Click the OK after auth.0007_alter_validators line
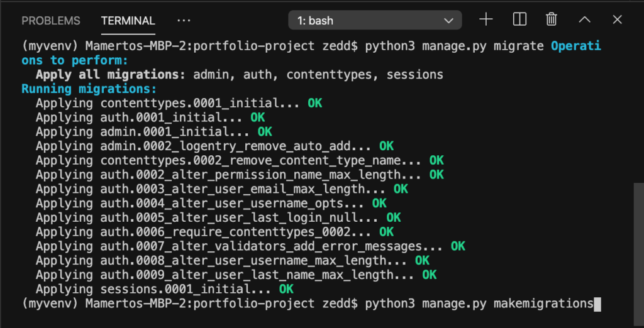The height and width of the screenshot is (328, 644). [x=458, y=246]
